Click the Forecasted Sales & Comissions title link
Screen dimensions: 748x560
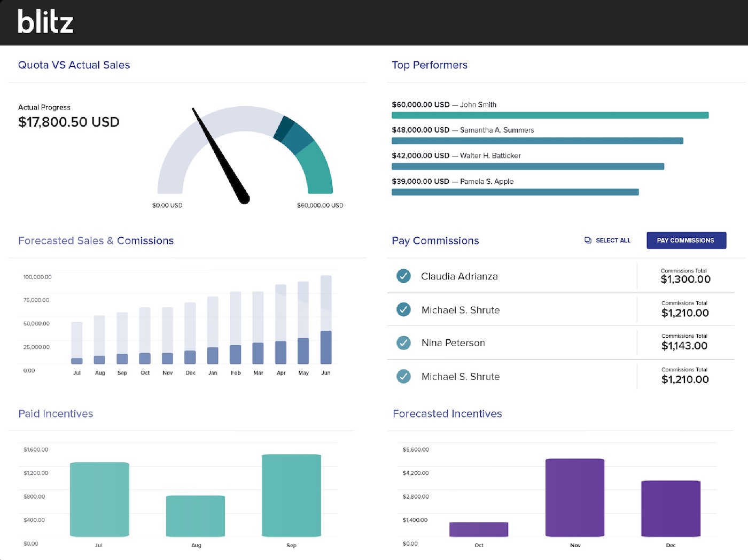[96, 240]
